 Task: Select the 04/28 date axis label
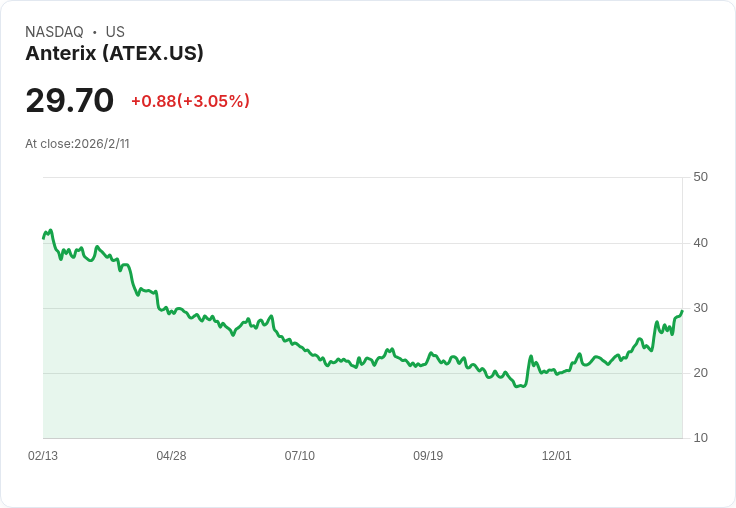coord(171,456)
